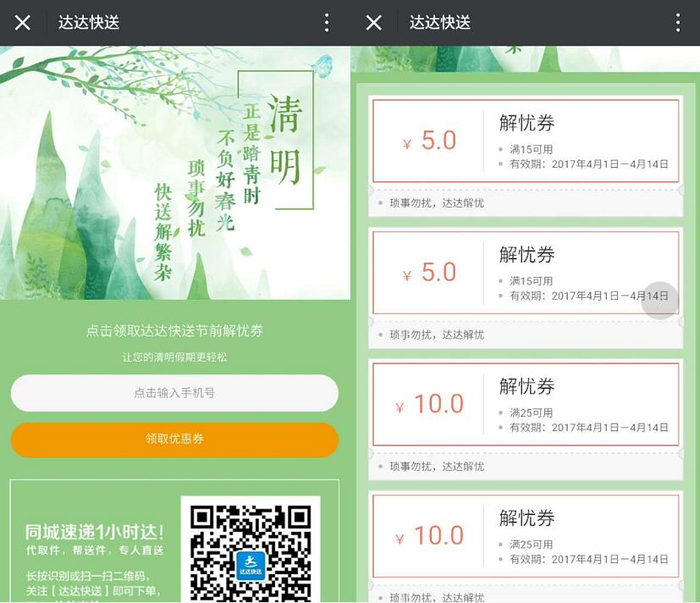Click 满15可用 on the first coupon
The image size is (700, 603).
[x=532, y=149]
